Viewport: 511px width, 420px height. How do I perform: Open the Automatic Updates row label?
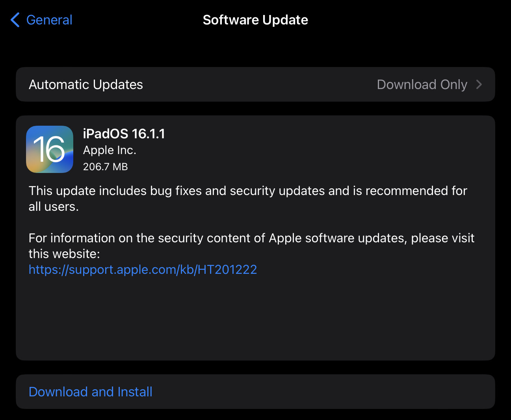[x=86, y=84]
